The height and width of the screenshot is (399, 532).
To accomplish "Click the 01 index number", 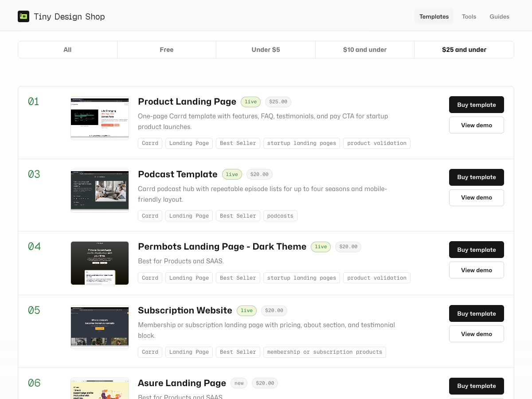I will tap(34, 102).
